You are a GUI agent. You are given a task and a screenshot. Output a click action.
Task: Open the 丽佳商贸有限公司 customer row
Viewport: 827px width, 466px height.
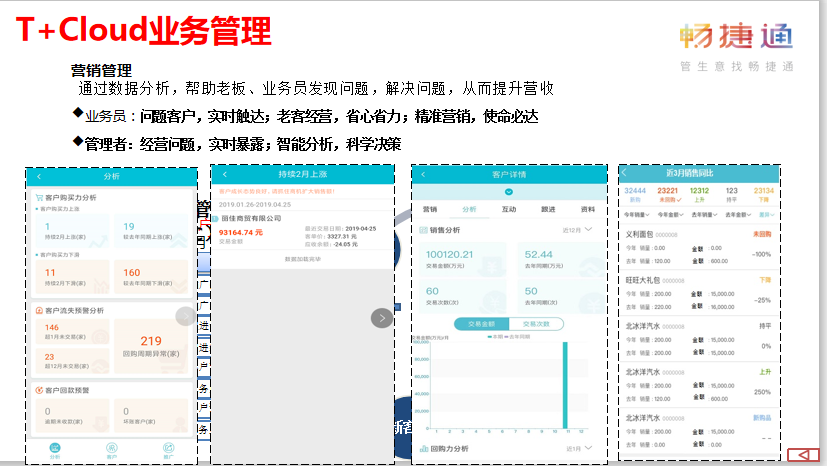pos(302,231)
